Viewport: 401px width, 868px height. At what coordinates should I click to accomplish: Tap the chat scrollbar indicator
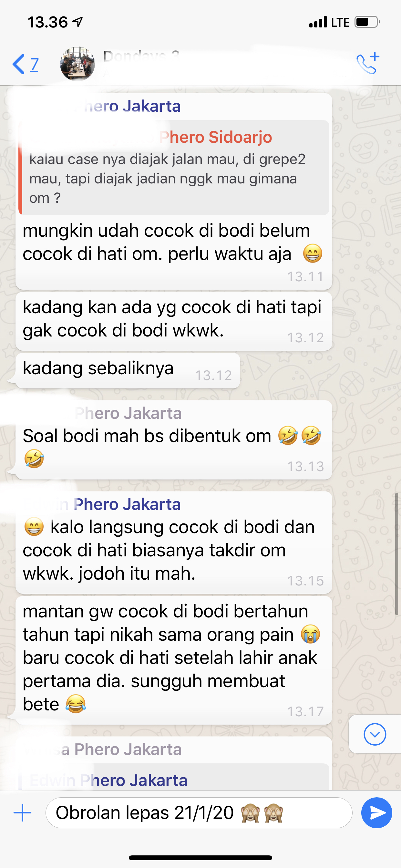click(x=397, y=553)
